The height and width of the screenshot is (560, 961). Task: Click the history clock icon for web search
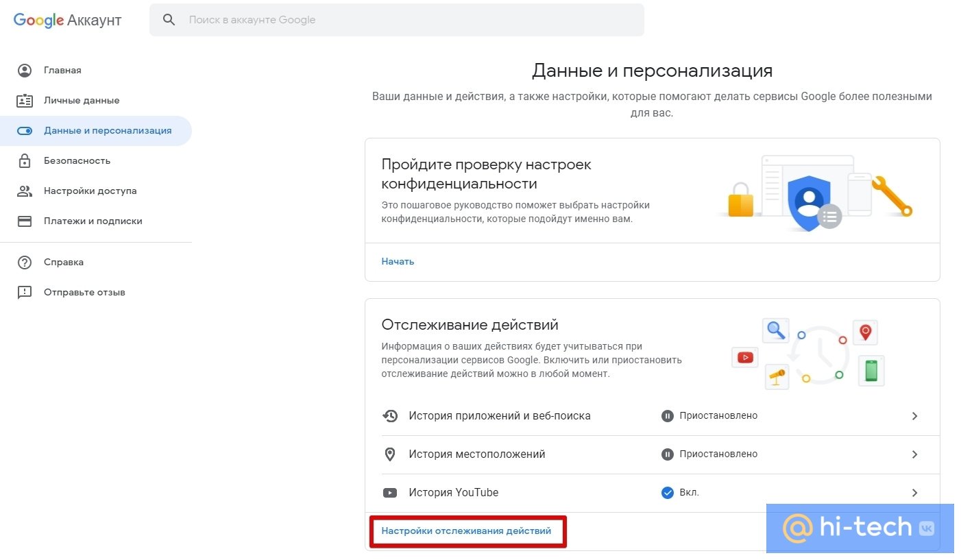click(x=390, y=416)
